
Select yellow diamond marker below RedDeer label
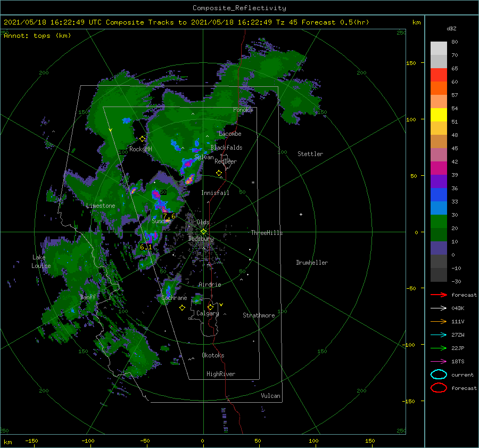(x=219, y=173)
